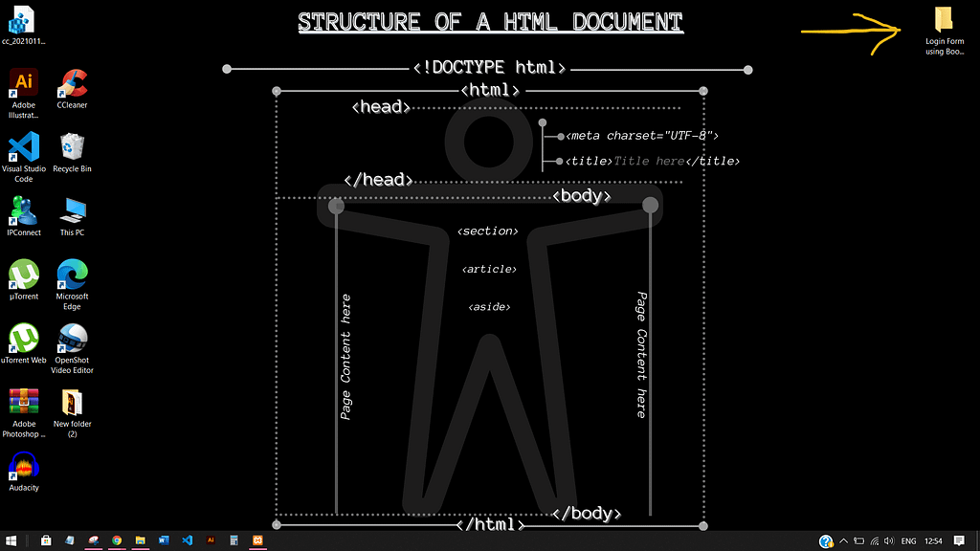Open Microsoft Word from the taskbar
The width and height of the screenshot is (980, 551).
point(165,541)
